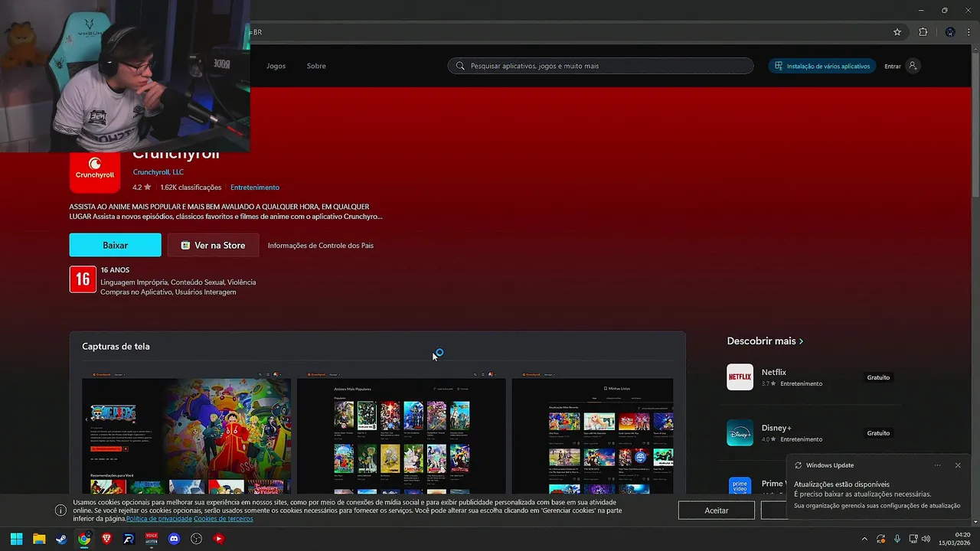Open OBS Studio from taskbar

tap(196, 539)
